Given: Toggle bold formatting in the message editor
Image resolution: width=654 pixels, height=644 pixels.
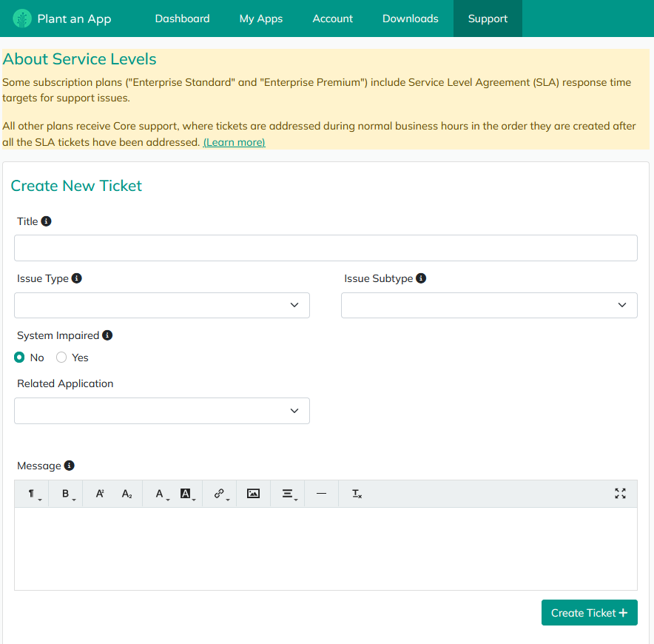Looking at the screenshot, I should point(66,494).
